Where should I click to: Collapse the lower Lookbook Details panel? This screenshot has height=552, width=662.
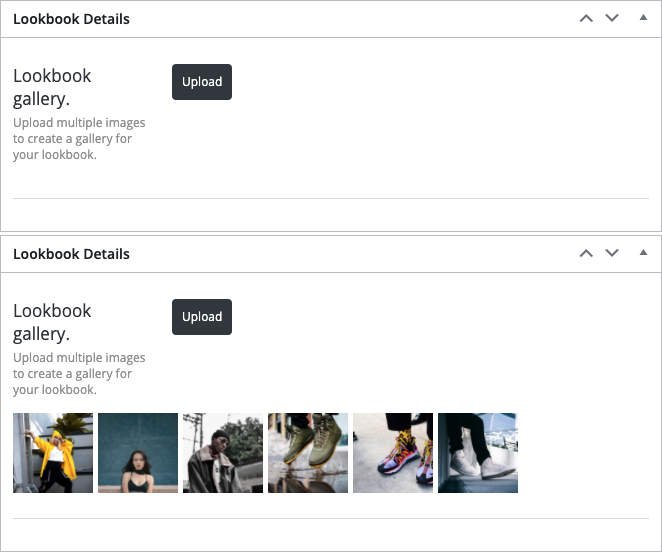643,253
